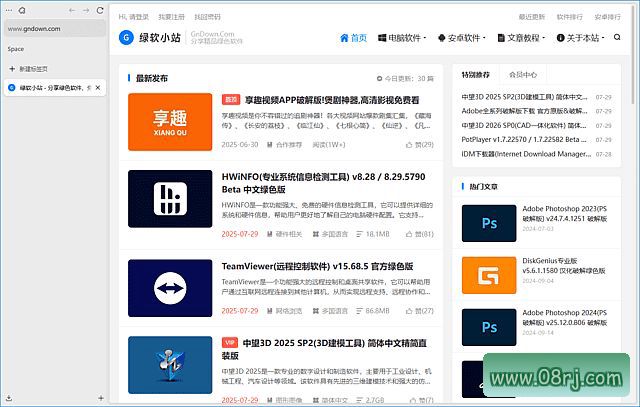Select the 特别推荐 tab
Screen dimensions: 640x407
(476, 74)
